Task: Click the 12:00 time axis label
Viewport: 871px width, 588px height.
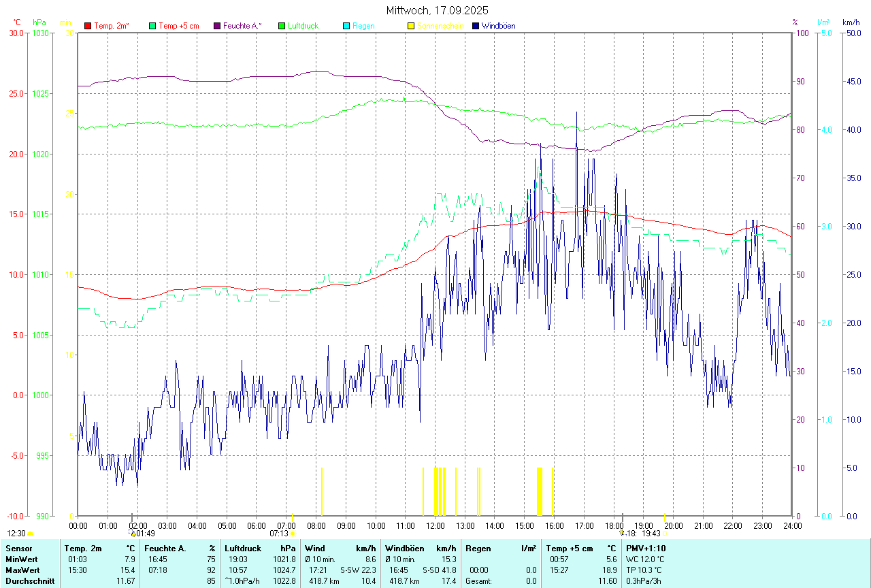Action: 435,525
